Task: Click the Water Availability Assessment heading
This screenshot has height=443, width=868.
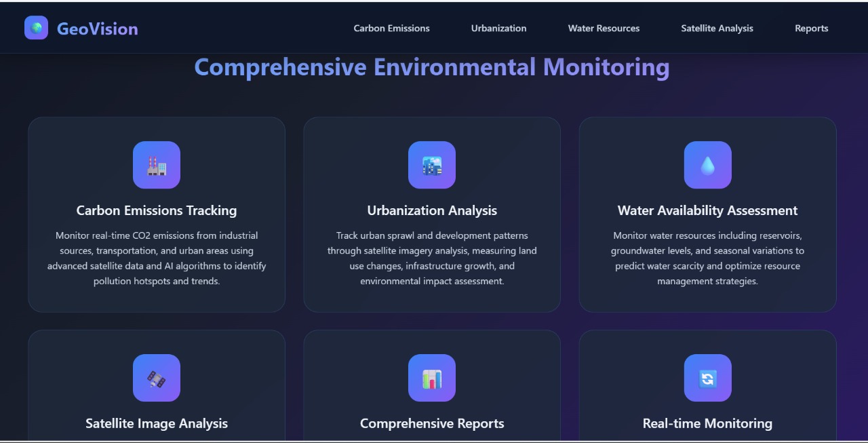Action: (707, 210)
